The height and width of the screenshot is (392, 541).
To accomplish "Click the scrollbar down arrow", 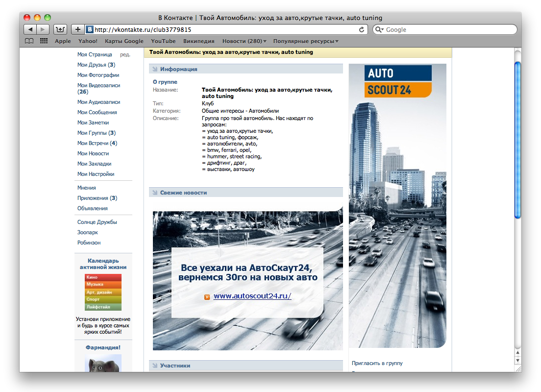I will coord(517,360).
